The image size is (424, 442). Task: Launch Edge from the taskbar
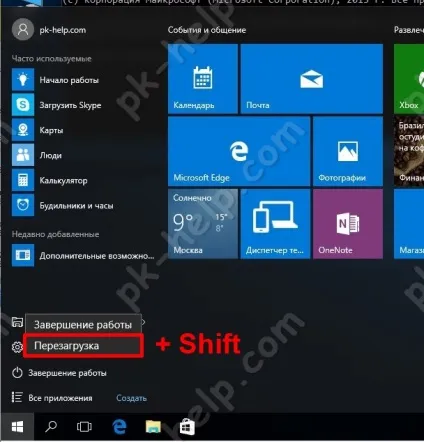119,427
